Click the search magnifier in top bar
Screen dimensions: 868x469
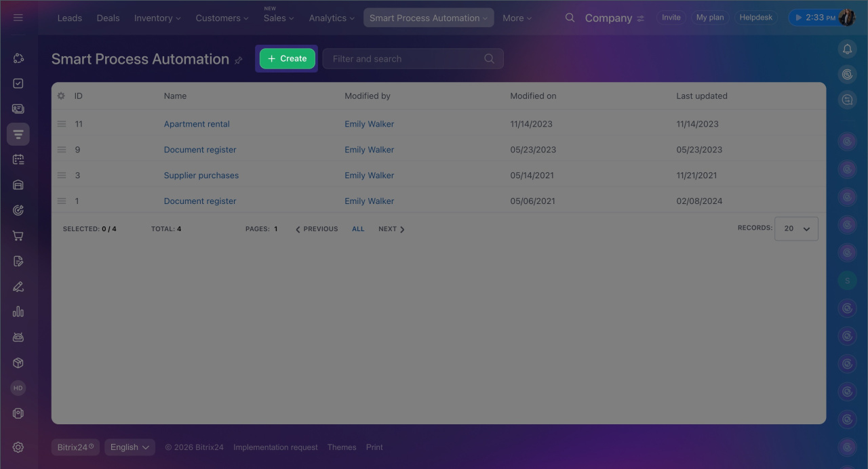point(570,18)
